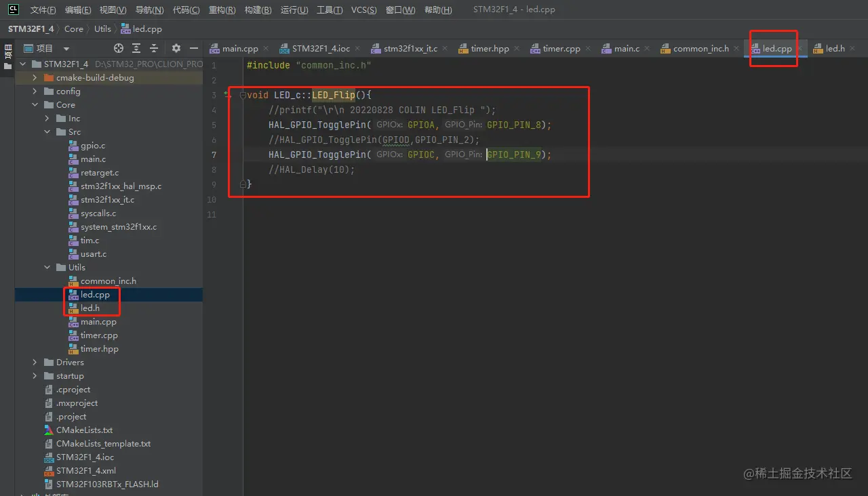This screenshot has width=868, height=496.
Task: Place cursor on //HAL_Delay(10); comment
Action: click(x=312, y=170)
